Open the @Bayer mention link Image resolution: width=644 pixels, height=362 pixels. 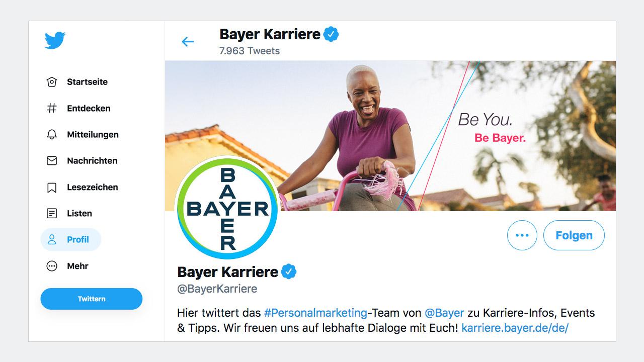[x=444, y=313]
